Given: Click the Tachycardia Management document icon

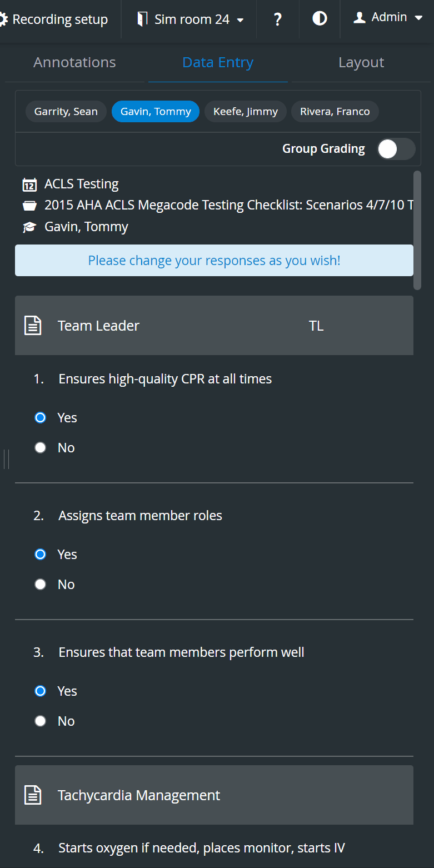Looking at the screenshot, I should tap(33, 795).
